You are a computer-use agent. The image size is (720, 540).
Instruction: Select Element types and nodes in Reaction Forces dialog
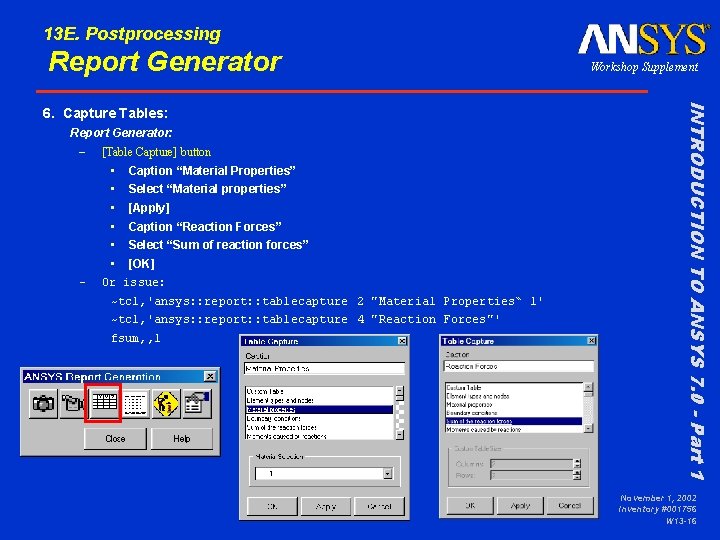click(x=513, y=396)
